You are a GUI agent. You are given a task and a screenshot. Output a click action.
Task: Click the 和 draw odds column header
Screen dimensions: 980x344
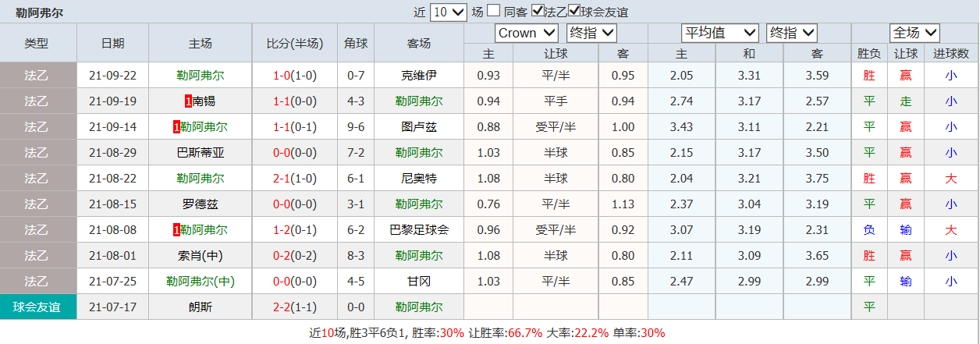(749, 54)
